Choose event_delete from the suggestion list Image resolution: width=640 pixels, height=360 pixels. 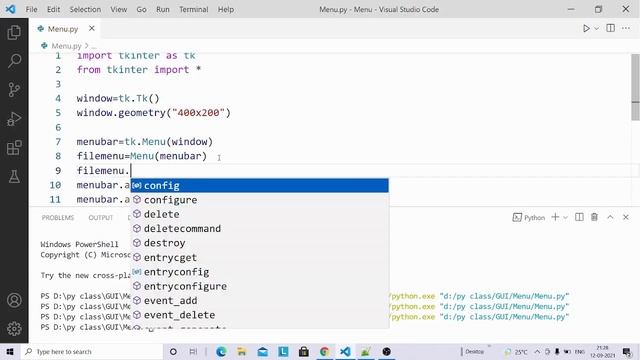click(x=260, y=315)
